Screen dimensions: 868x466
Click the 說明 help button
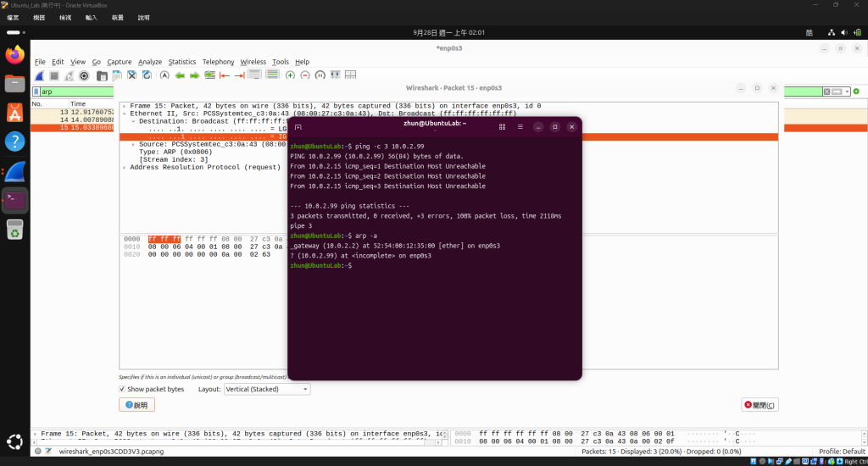[136, 405]
